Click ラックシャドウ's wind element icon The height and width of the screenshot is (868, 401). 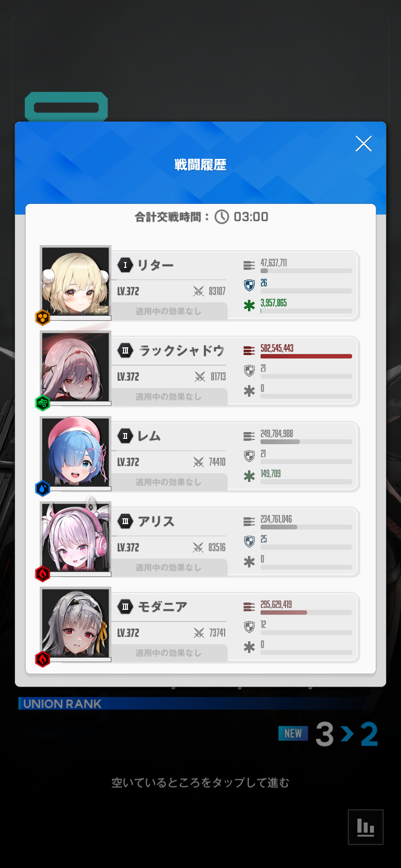coord(43,403)
